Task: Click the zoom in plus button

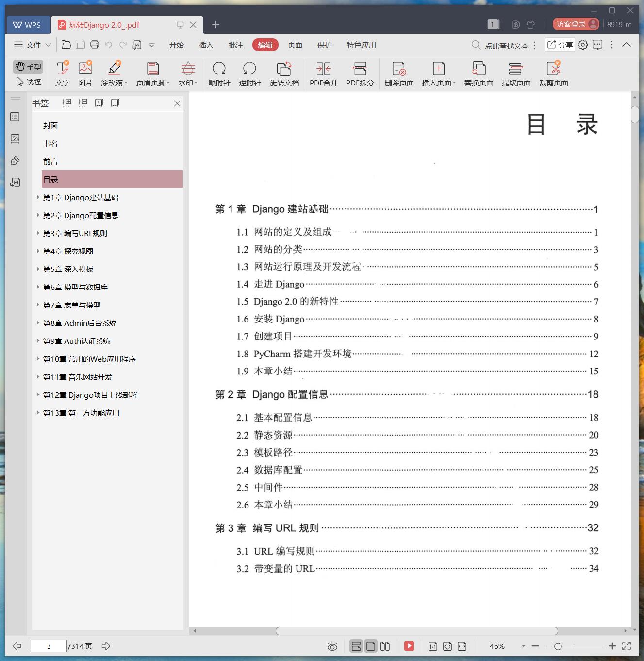Action: pos(612,646)
